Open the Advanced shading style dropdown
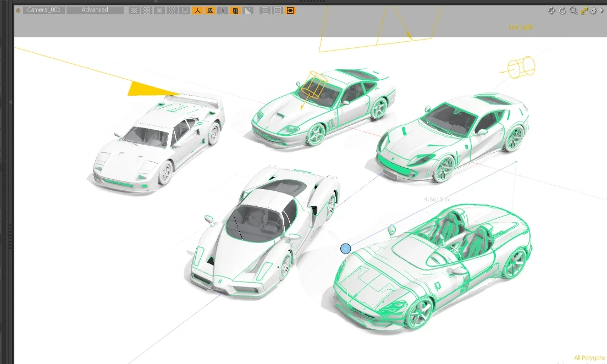Viewport: 607px width, 364px height. pos(95,10)
